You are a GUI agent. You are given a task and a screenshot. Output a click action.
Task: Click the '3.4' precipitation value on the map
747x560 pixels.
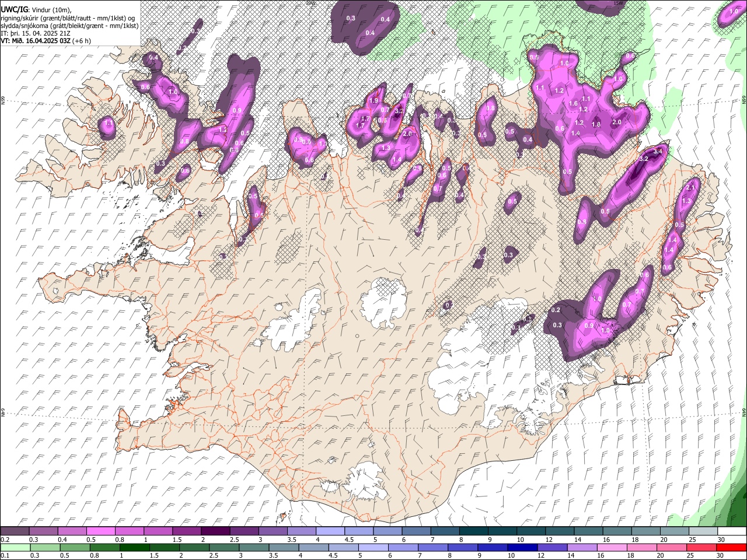659,151
